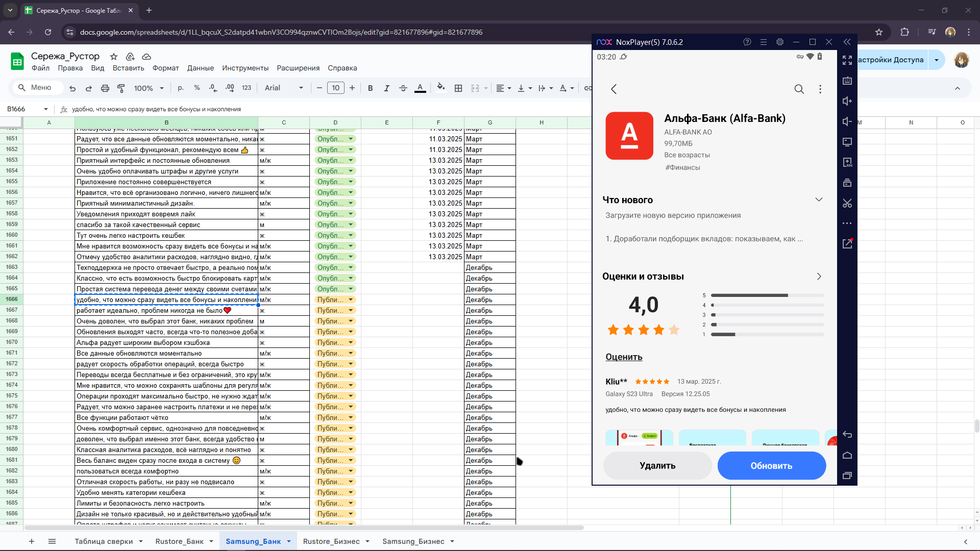Expand the Что нового section
Image resolution: width=980 pixels, height=551 pixels.
pyautogui.click(x=819, y=199)
